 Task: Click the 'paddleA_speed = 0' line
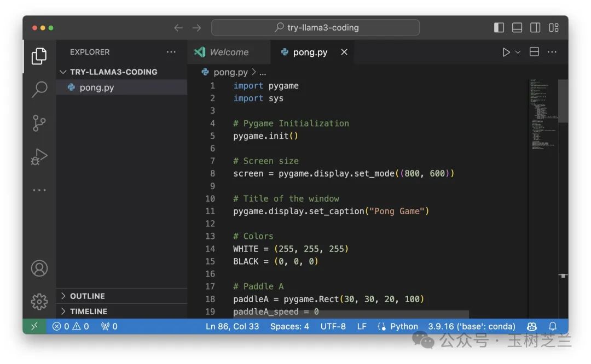(x=276, y=312)
